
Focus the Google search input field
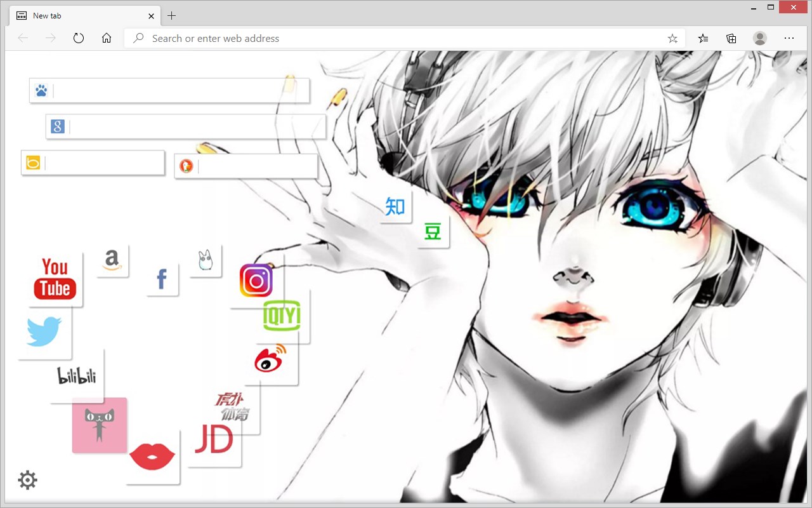click(197, 127)
